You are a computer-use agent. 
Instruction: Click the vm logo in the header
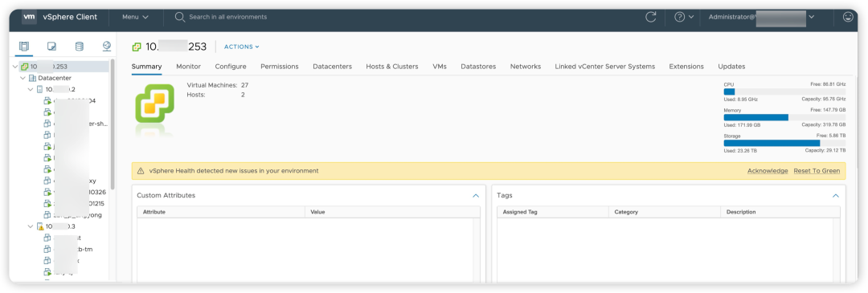click(30, 17)
